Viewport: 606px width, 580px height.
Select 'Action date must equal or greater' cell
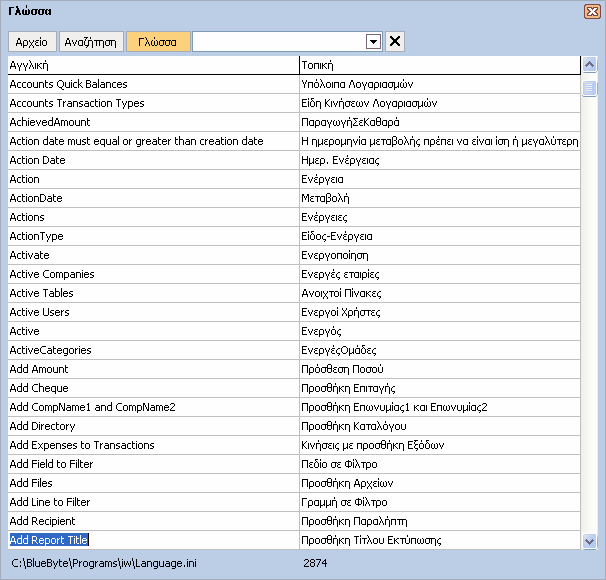153,141
